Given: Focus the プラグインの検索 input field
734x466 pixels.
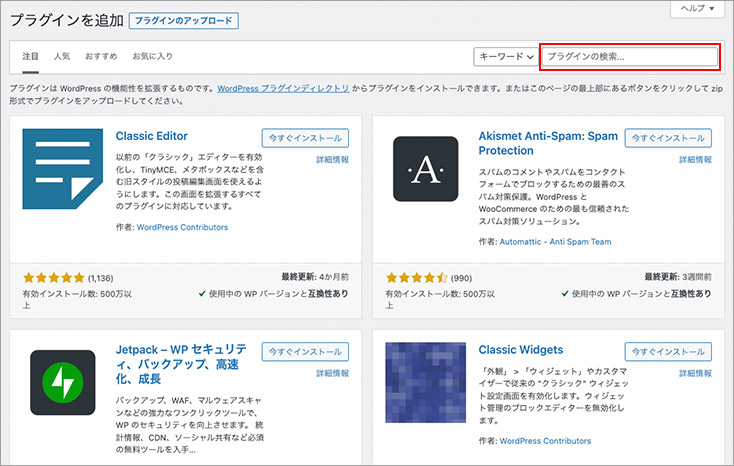Looking at the screenshot, I should click(630, 57).
